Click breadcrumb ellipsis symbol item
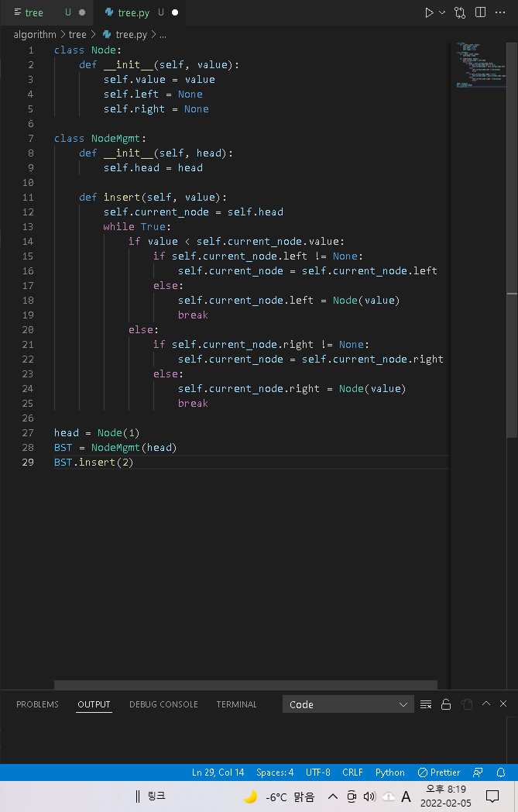This screenshot has width=518, height=812. [163, 35]
